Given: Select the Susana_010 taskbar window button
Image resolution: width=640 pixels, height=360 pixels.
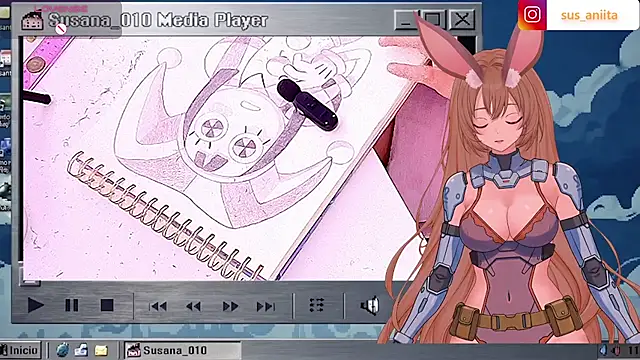Looking at the screenshot, I should point(182,350).
